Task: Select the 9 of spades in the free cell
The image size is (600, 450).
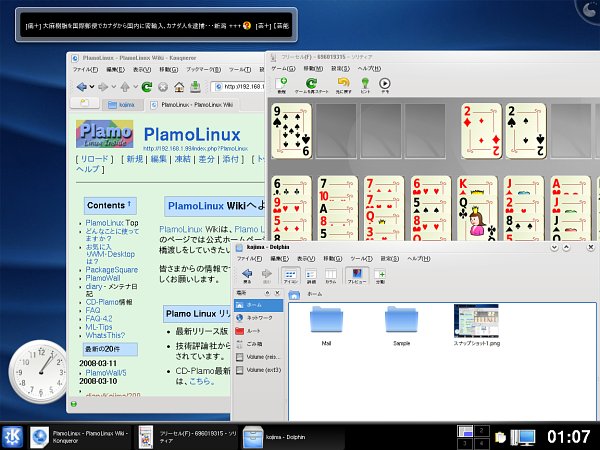Action: click(291, 131)
